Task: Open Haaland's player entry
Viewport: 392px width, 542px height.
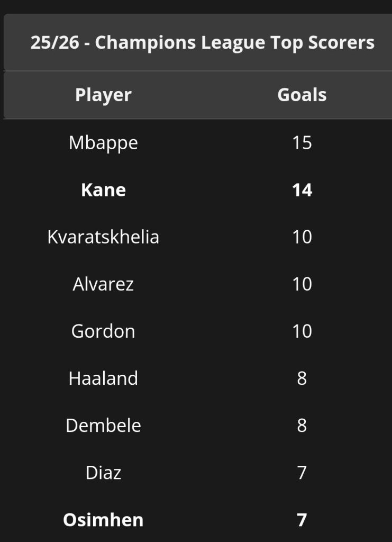Action: click(x=103, y=378)
